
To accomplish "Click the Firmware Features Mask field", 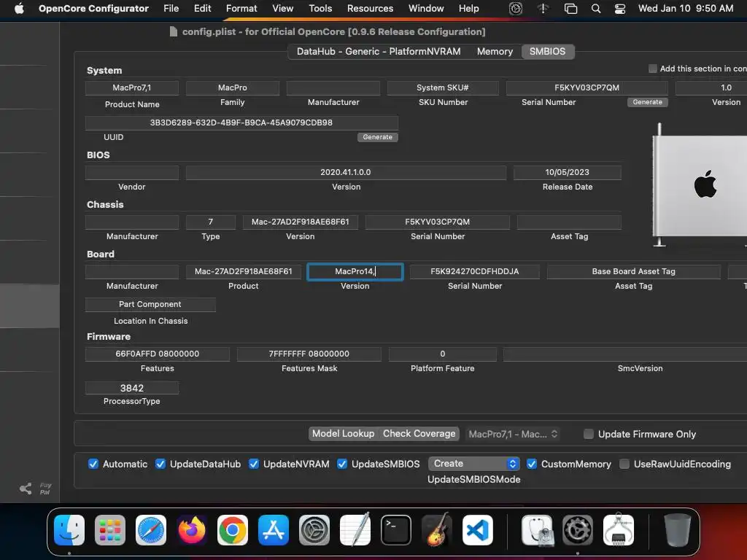I will click(x=309, y=354).
